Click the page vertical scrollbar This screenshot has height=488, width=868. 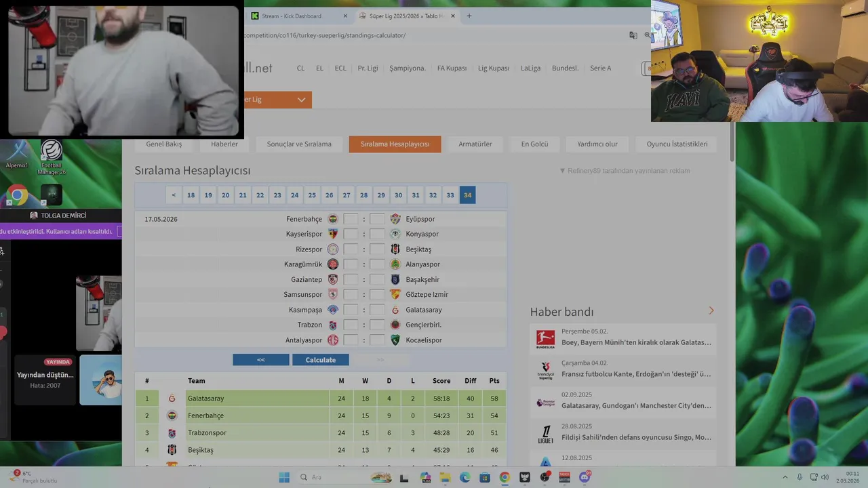(732, 141)
